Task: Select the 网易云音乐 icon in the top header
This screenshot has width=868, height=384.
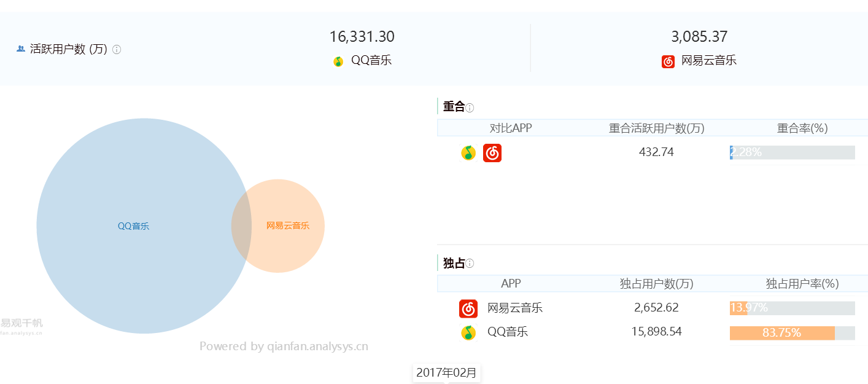Action: [x=668, y=61]
